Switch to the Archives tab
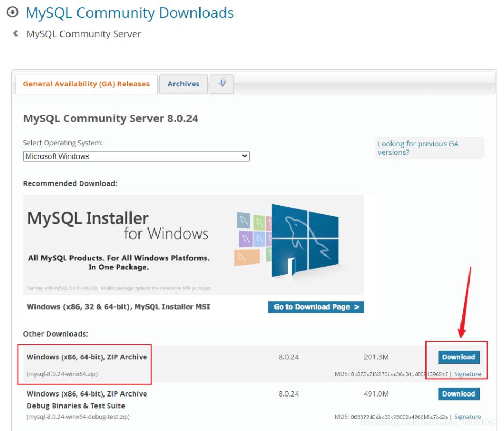Viewport: 504px width, 431px height. tap(183, 83)
